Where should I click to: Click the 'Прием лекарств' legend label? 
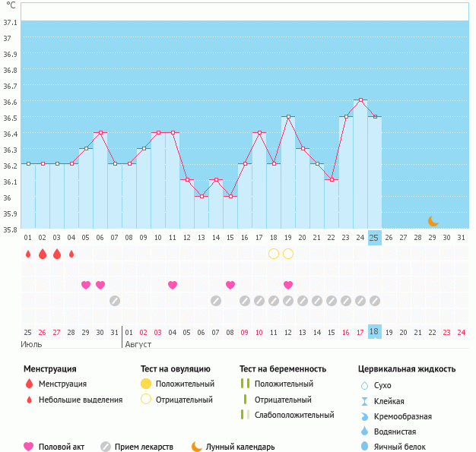tap(144, 447)
